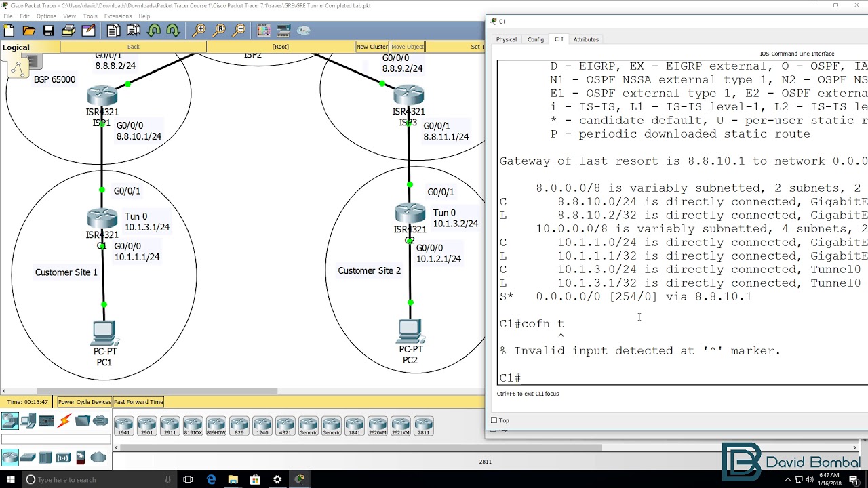Screen dimensions: 868x488
Task: Switch to the Attributes tab in C1 window
Action: 586,39
